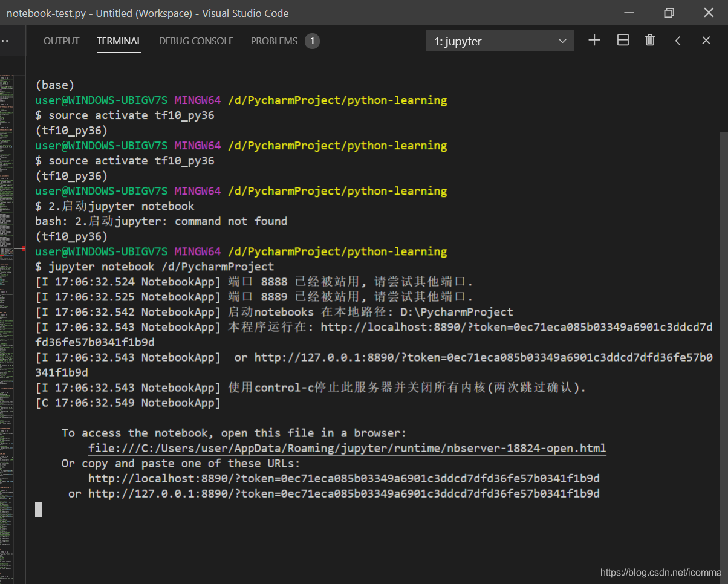Switch to the OUTPUT tab
The height and width of the screenshot is (584, 728).
click(x=61, y=41)
